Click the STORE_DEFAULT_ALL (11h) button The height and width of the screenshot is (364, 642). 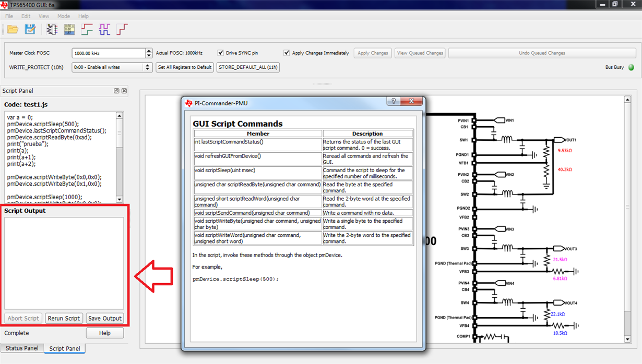tap(248, 67)
